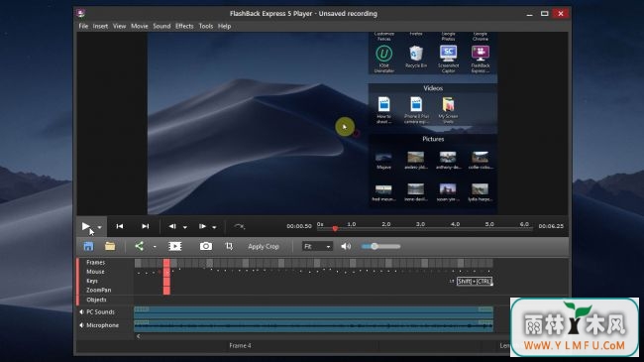The width and height of the screenshot is (644, 362).
Task: Select the Crop tool icon
Action: tap(229, 246)
